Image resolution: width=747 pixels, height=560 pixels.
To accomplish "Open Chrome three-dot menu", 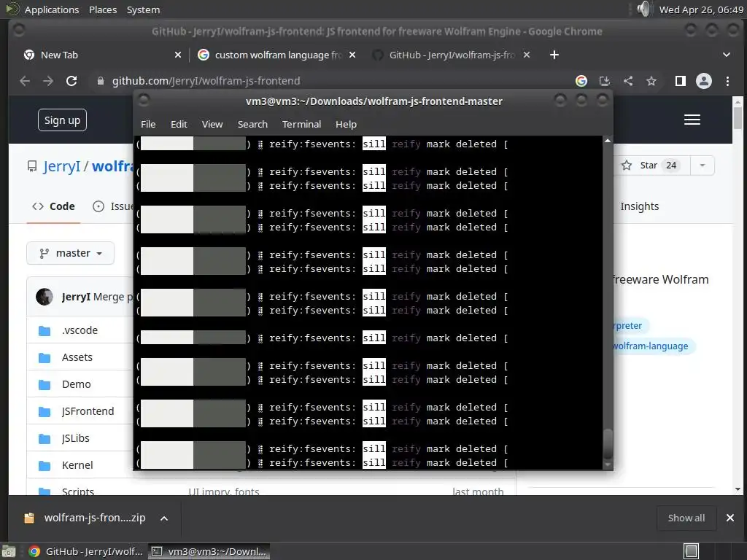I will pyautogui.click(x=727, y=81).
